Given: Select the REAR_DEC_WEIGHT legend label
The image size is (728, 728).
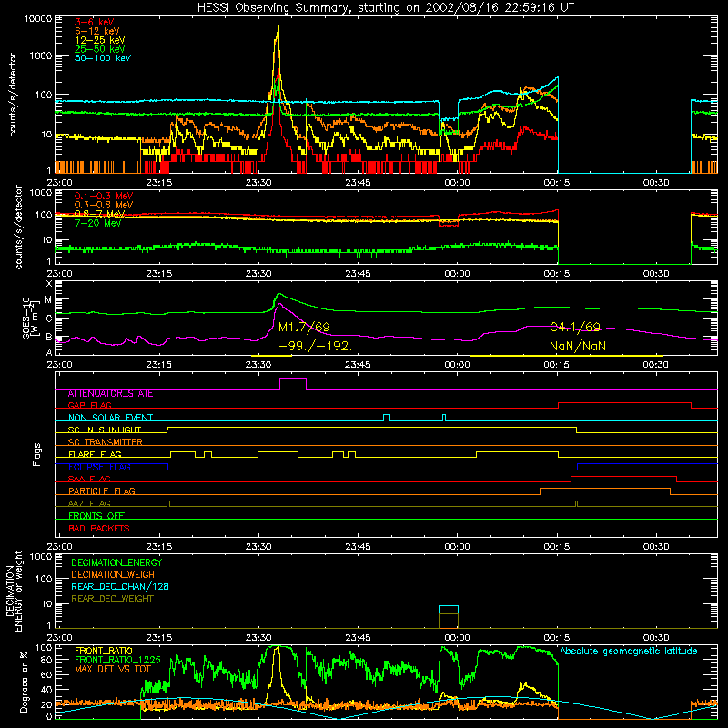Looking at the screenshot, I should [x=112, y=599].
